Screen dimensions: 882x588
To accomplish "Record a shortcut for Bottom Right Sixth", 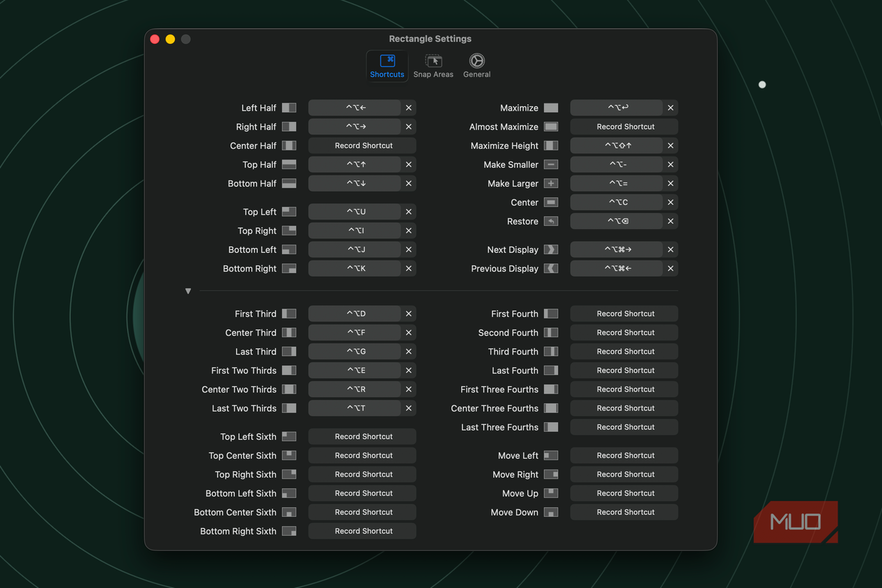I will (362, 531).
